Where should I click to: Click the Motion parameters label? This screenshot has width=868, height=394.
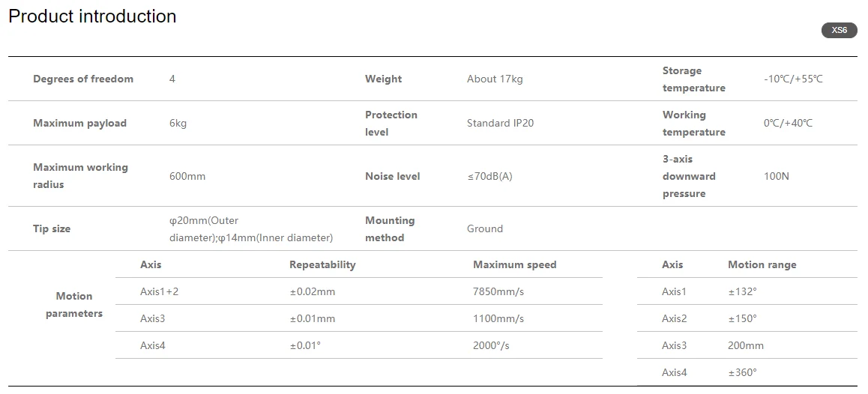tap(74, 304)
